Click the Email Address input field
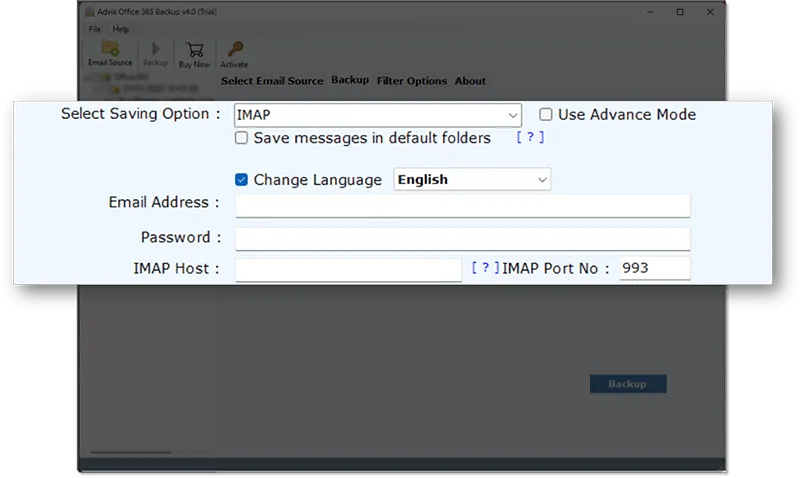The width and height of the screenshot is (800, 478). (x=463, y=206)
